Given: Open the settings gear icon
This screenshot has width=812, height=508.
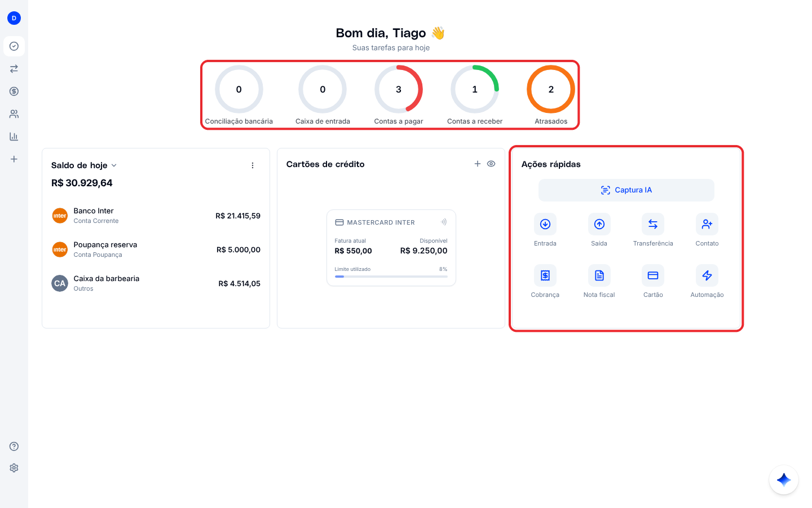Looking at the screenshot, I should point(14,468).
